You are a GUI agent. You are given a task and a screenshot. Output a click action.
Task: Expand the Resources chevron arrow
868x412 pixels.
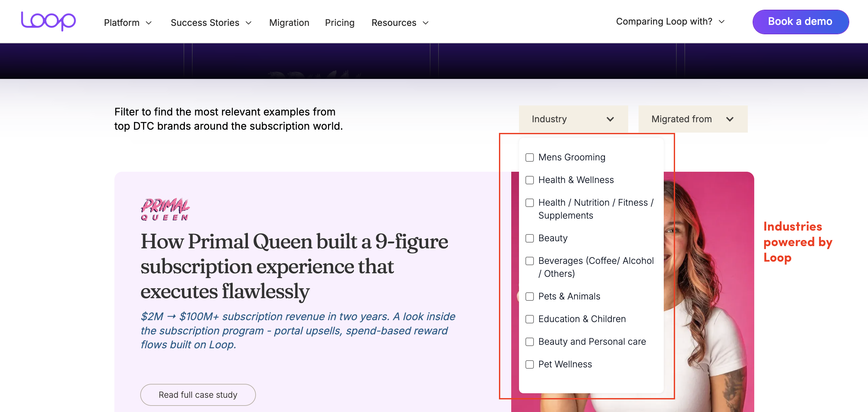[426, 23]
